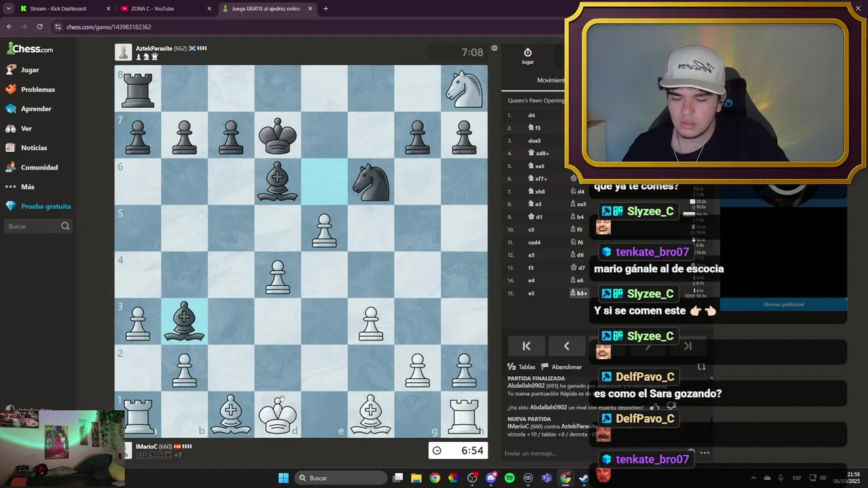Viewport: 868px width, 488px height.
Task: Select Black's last move b3+ in list
Action: (578, 293)
